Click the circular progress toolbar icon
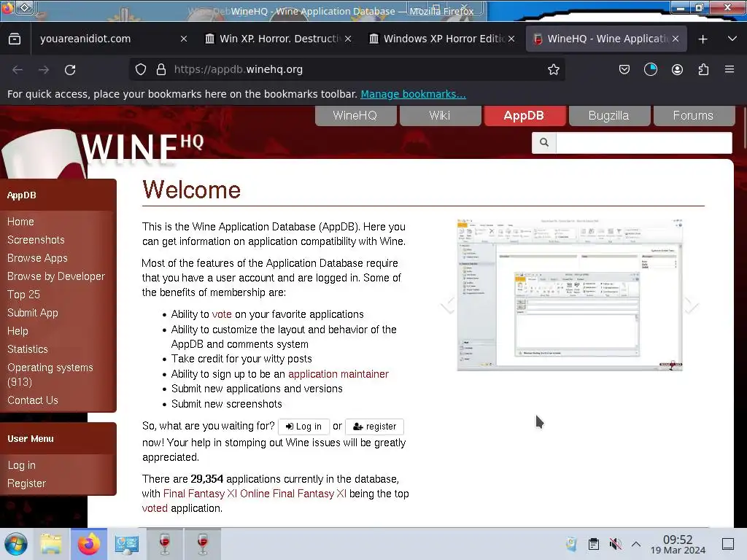 click(650, 69)
